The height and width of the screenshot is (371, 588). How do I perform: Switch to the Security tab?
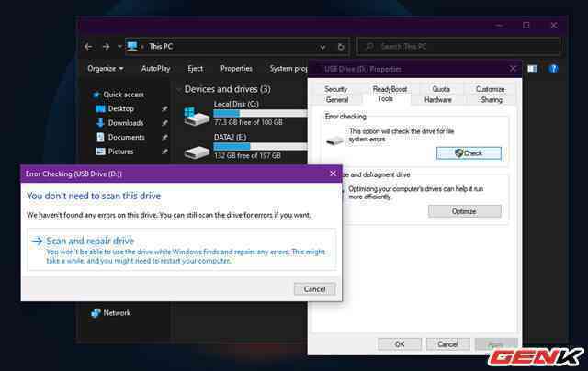(x=336, y=89)
